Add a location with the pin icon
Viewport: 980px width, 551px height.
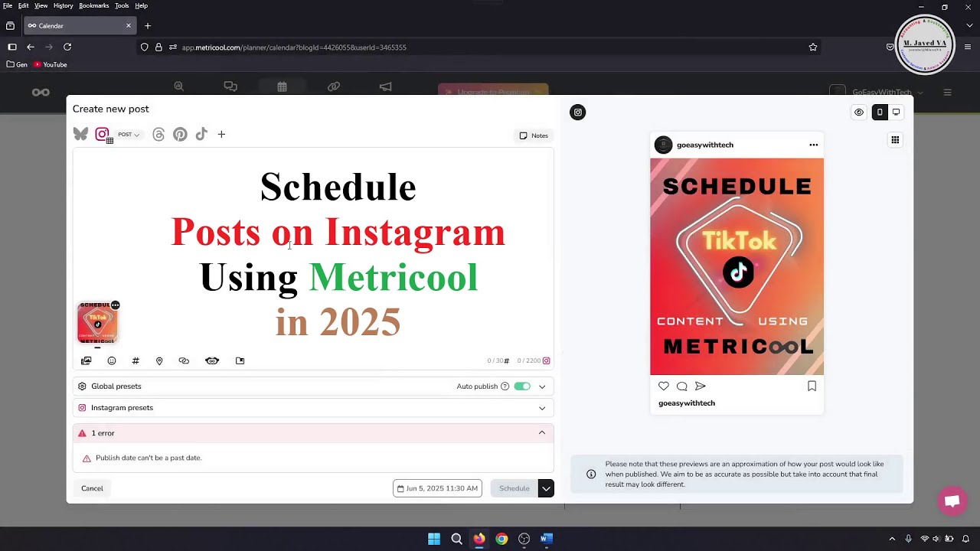159,360
